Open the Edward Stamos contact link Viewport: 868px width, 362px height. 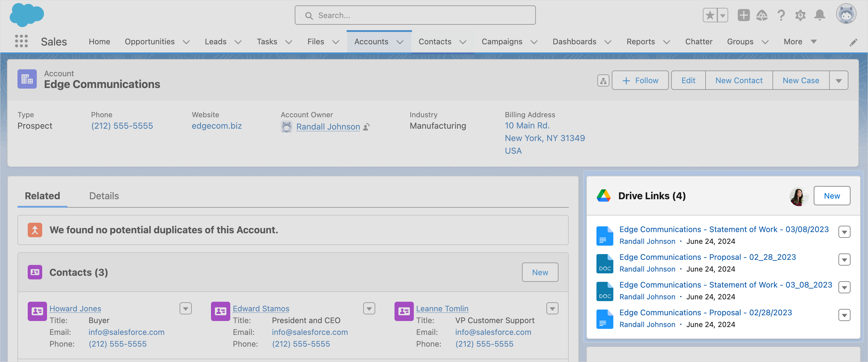pos(261,308)
